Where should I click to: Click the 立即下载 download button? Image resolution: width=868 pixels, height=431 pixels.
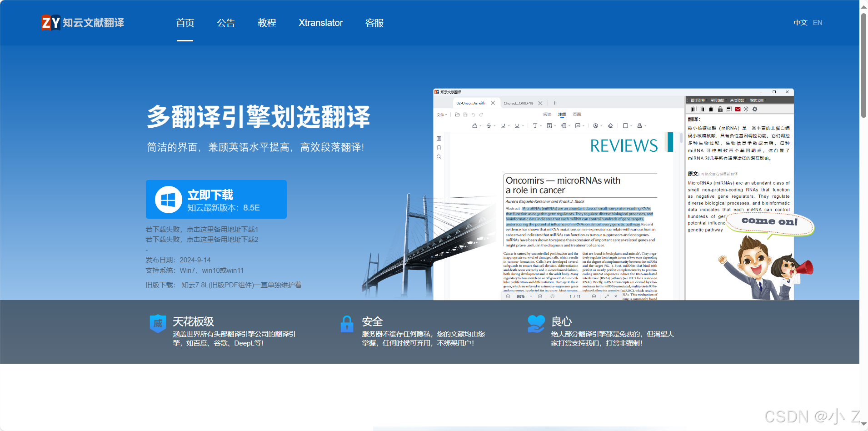216,199
